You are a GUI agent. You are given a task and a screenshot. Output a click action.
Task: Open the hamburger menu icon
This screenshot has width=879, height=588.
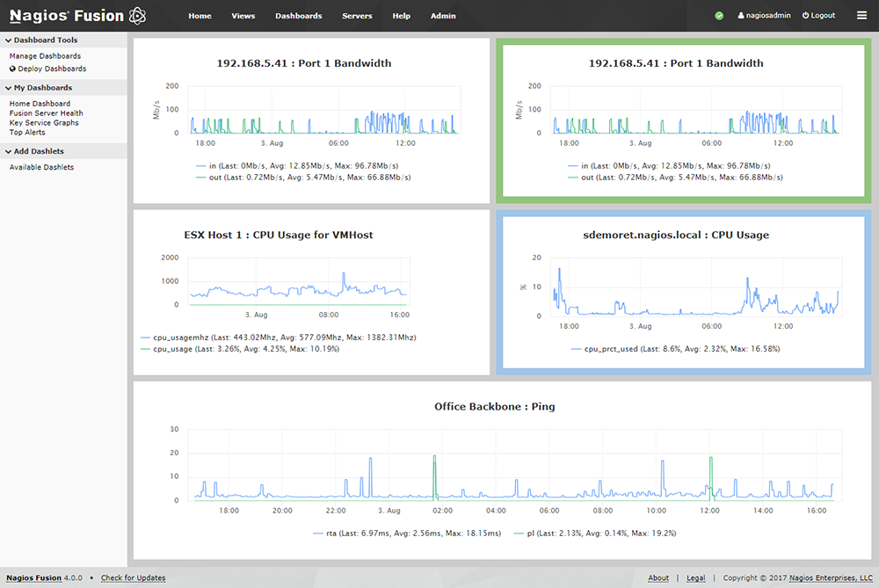[861, 16]
